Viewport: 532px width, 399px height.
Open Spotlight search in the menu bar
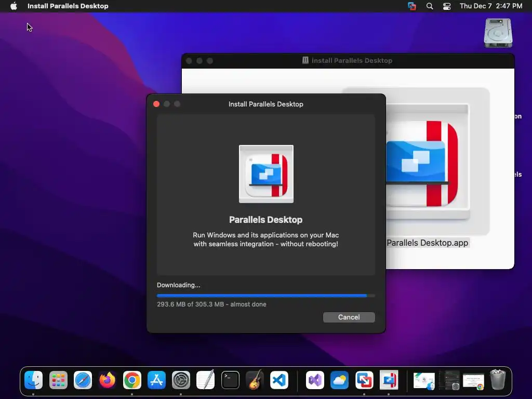pos(430,6)
